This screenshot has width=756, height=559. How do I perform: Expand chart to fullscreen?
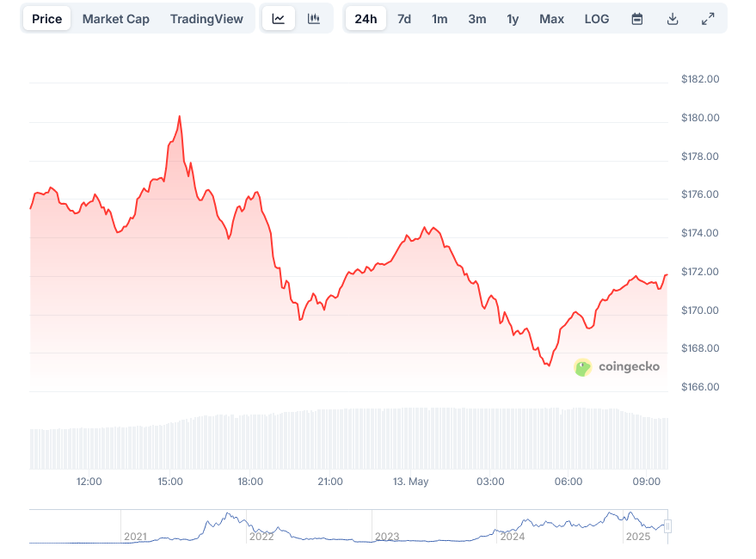(x=708, y=19)
